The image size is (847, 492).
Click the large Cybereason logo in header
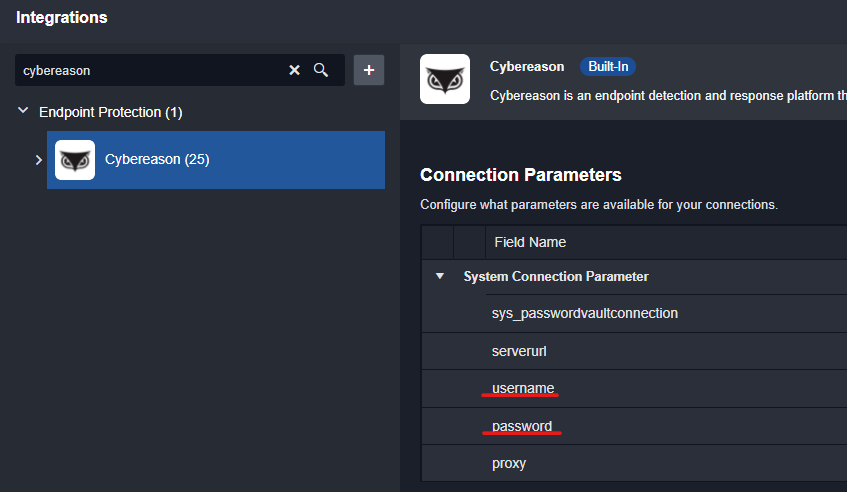[445, 79]
